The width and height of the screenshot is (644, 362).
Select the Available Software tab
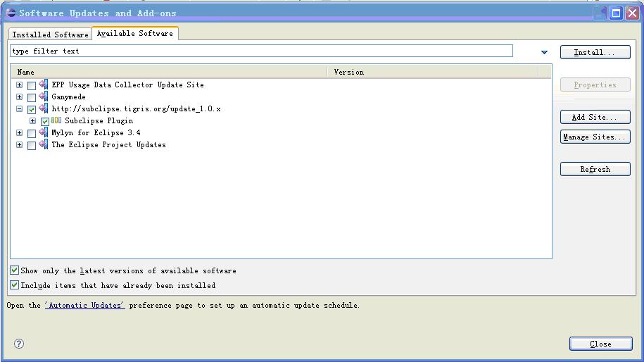coord(135,33)
